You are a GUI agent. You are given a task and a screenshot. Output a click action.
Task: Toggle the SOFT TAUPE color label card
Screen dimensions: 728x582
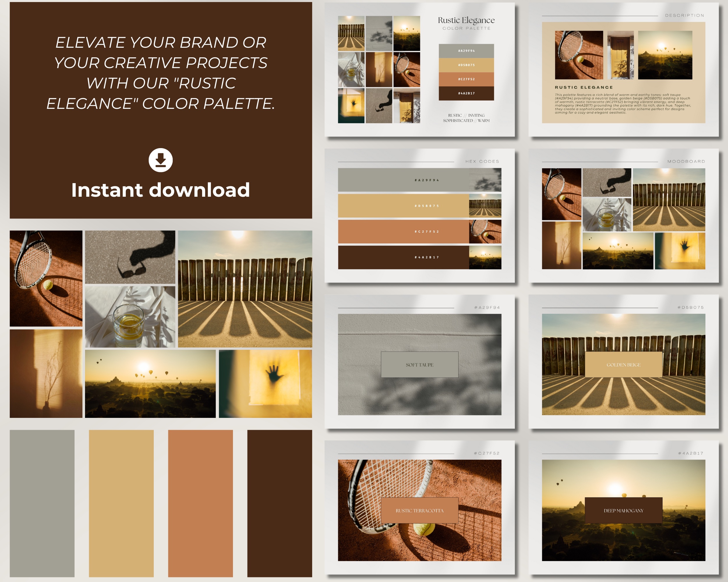419,365
